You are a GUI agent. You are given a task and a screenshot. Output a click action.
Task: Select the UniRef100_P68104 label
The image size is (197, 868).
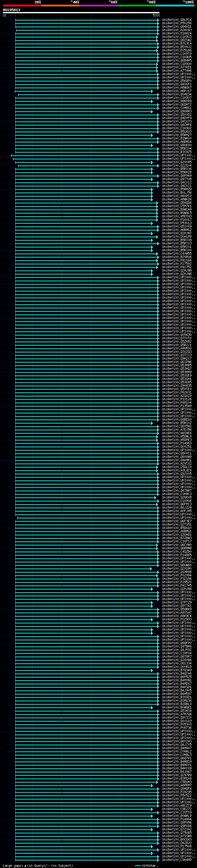coord(177,403)
